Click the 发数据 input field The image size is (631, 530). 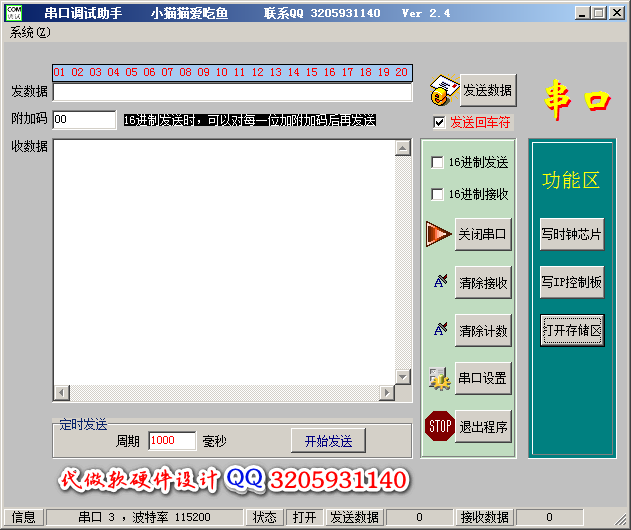[x=233, y=92]
